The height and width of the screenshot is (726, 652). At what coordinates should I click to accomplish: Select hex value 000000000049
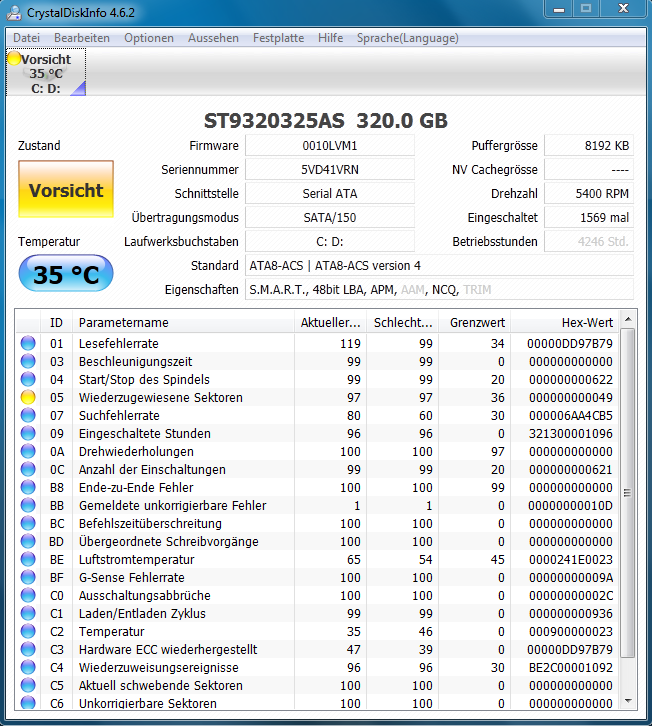pyautogui.click(x=570, y=397)
